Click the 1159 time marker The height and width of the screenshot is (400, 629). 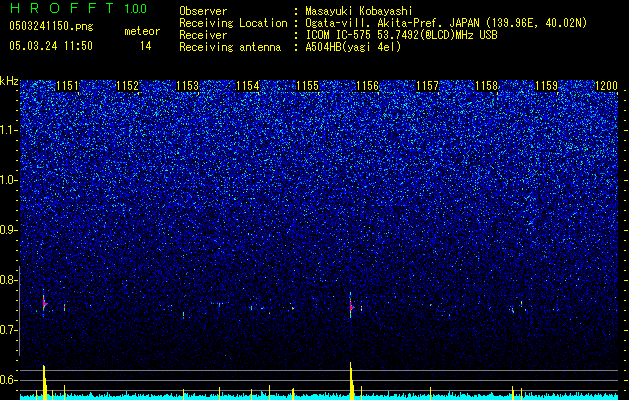click(546, 86)
